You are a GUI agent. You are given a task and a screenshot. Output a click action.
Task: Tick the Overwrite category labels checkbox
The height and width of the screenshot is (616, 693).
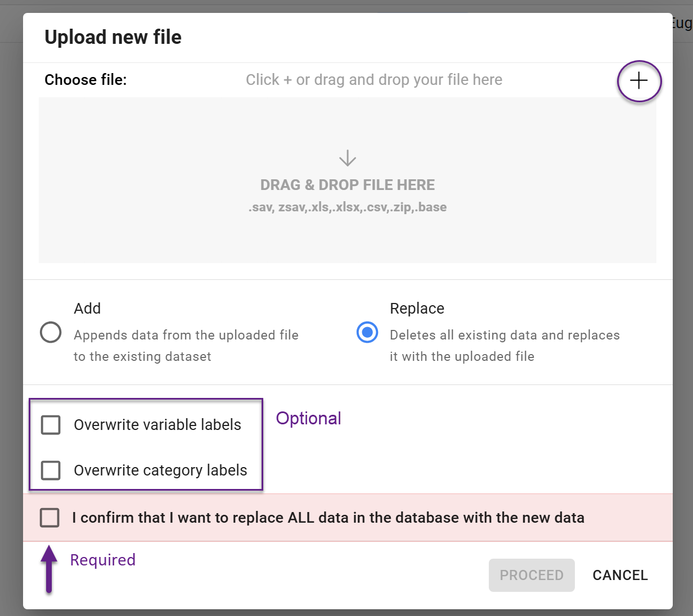point(51,470)
